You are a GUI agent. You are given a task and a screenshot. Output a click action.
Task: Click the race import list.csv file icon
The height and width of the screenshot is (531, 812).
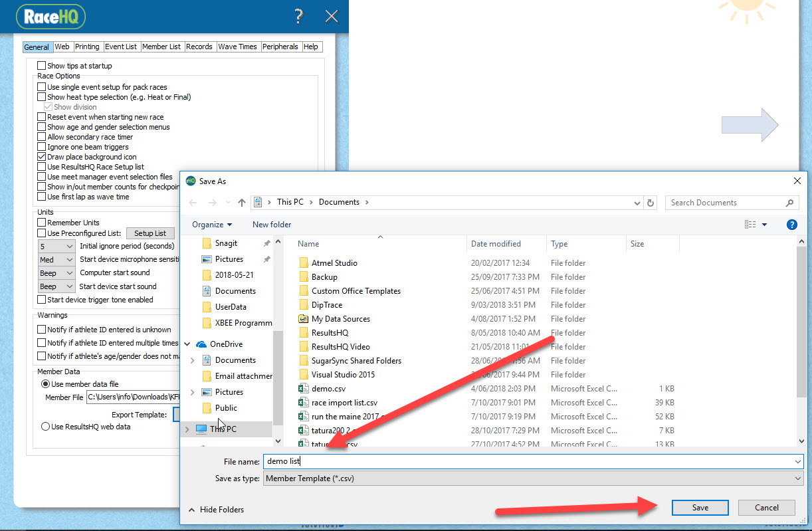[x=304, y=403]
